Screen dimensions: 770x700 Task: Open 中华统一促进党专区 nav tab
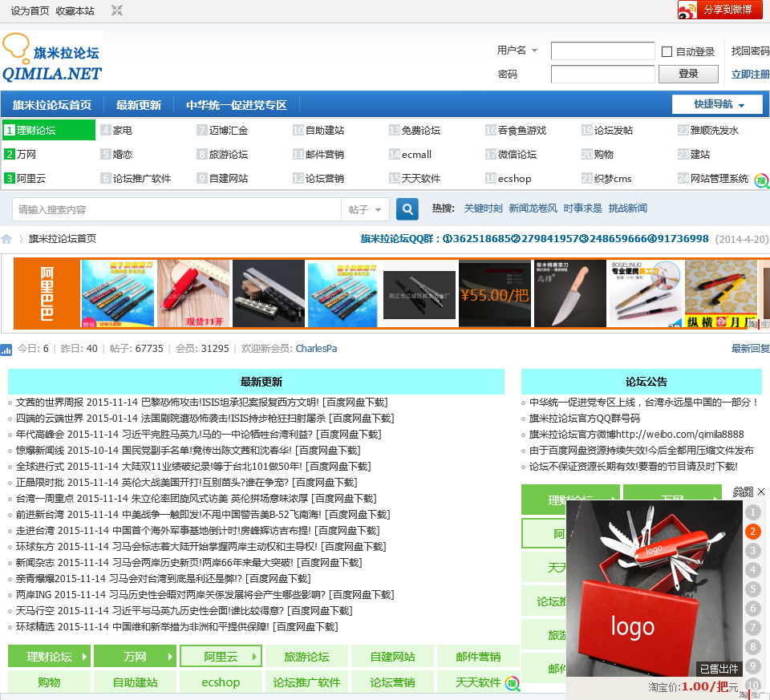pyautogui.click(x=236, y=105)
